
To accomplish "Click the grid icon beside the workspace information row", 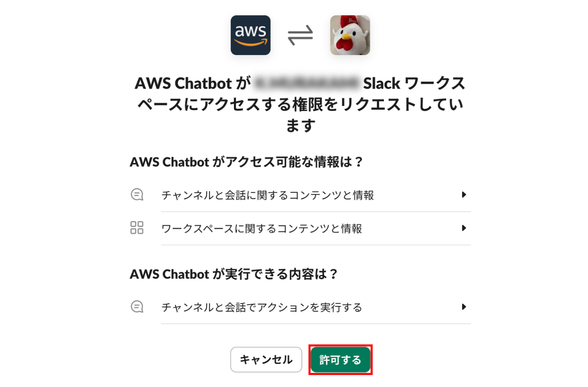I will tap(136, 228).
